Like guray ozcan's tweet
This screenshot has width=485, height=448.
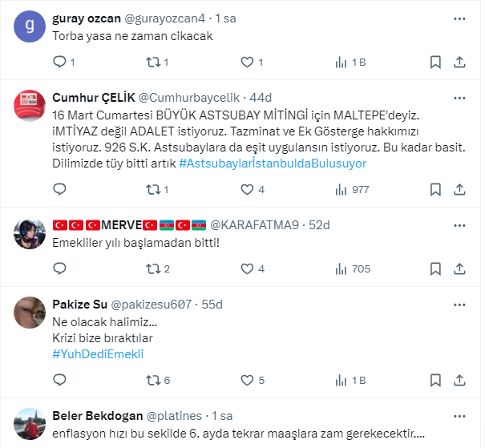[x=247, y=62]
